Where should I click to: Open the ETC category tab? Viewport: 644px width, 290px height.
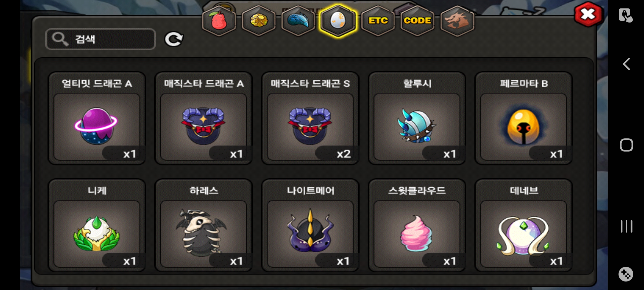click(x=378, y=21)
